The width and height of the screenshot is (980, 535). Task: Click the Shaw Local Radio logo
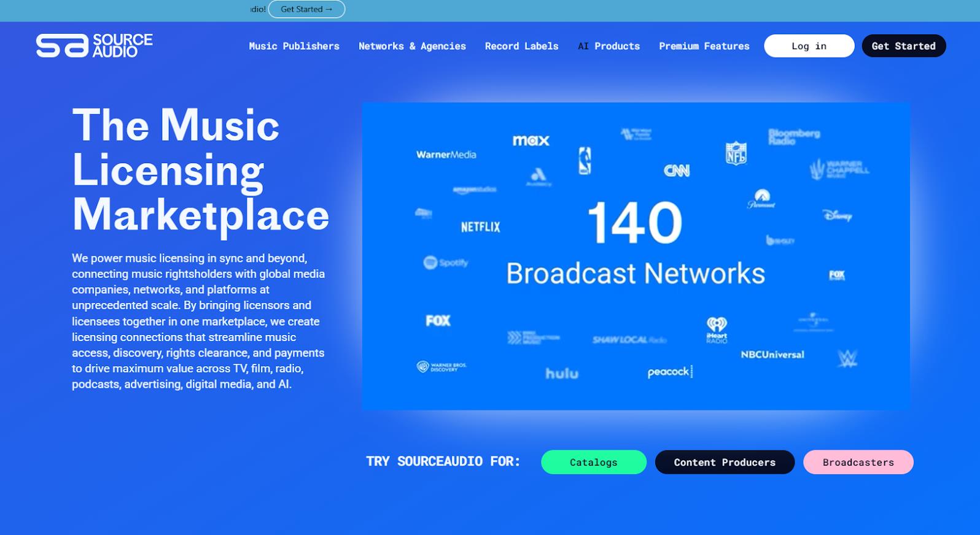tap(629, 340)
